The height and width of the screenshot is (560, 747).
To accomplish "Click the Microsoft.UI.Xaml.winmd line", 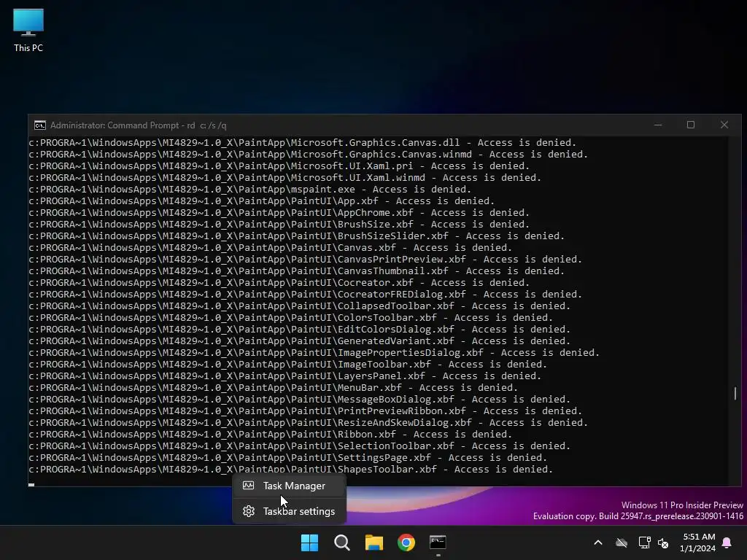I will click(x=285, y=178).
